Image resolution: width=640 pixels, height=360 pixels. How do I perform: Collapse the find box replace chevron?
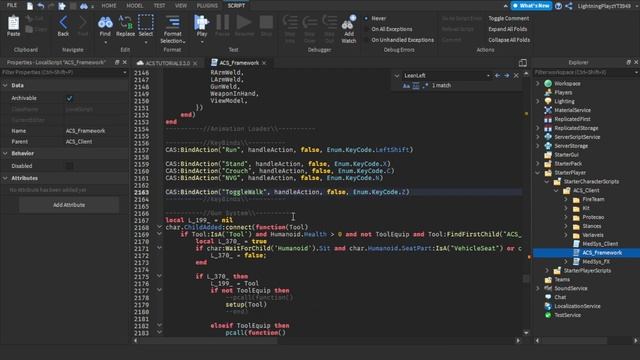pyautogui.click(x=397, y=76)
